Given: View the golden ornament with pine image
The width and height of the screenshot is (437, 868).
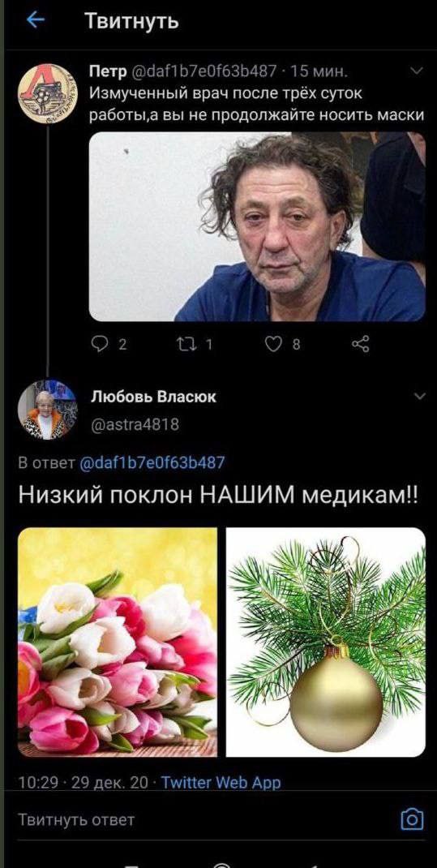Looking at the screenshot, I should [x=326, y=642].
